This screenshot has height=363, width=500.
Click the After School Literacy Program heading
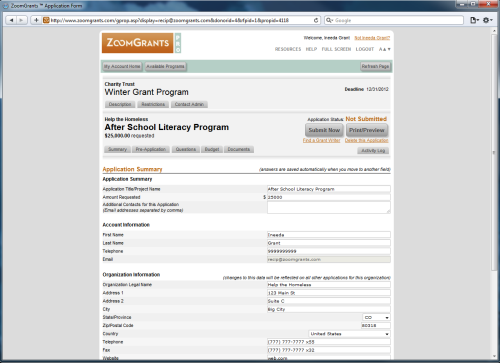tap(167, 127)
